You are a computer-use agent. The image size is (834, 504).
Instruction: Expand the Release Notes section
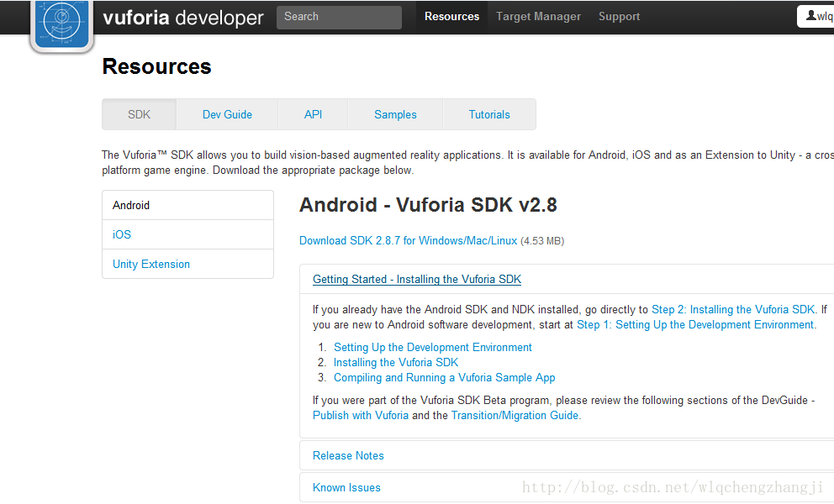[x=348, y=455]
